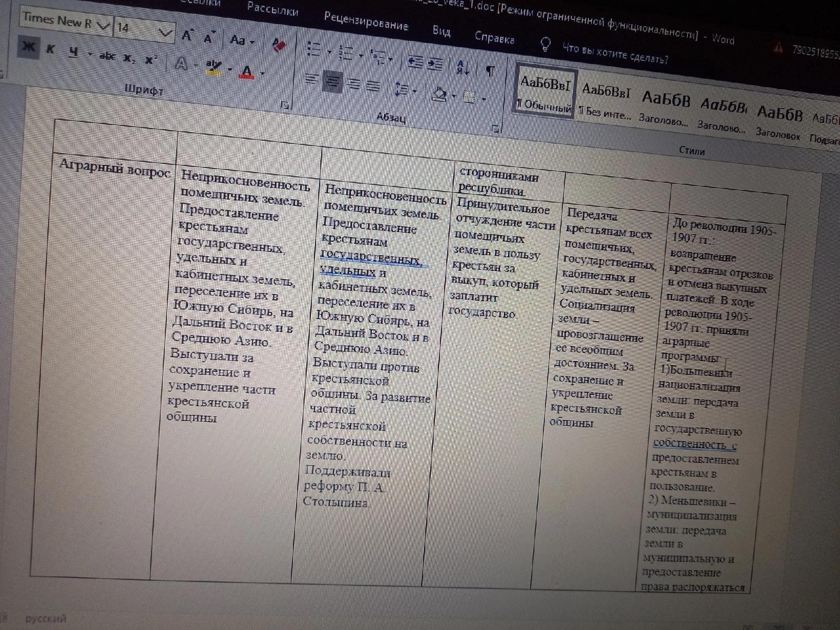This screenshot has height=630, width=840.
Task: Open Шрифт dialog launcher
Action: [x=286, y=105]
